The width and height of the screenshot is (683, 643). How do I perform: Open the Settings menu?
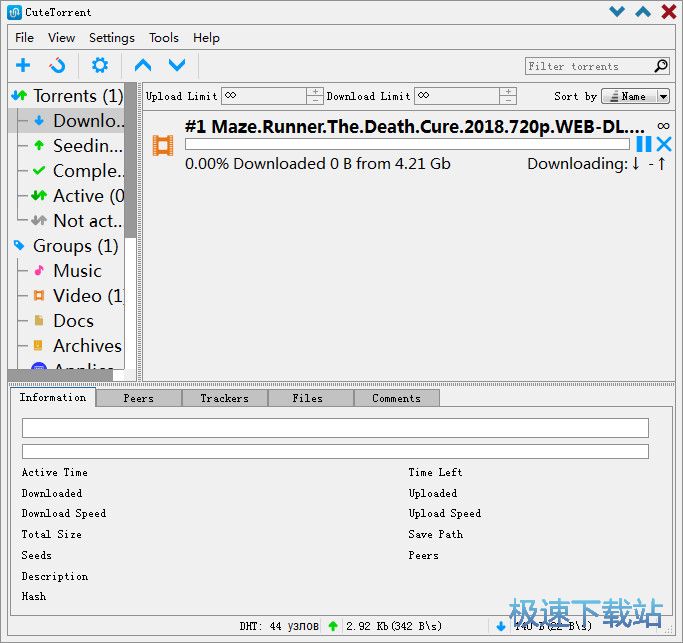(x=111, y=37)
